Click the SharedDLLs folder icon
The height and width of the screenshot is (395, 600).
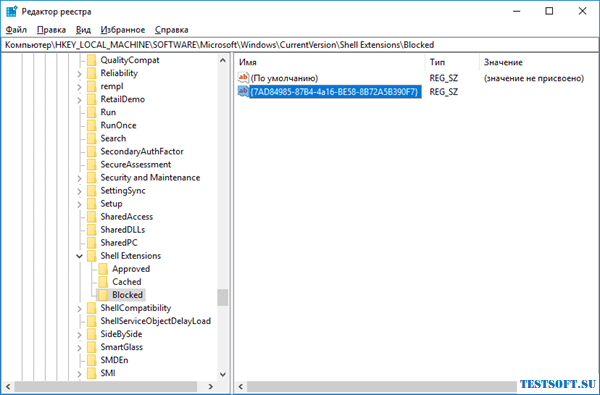91,230
